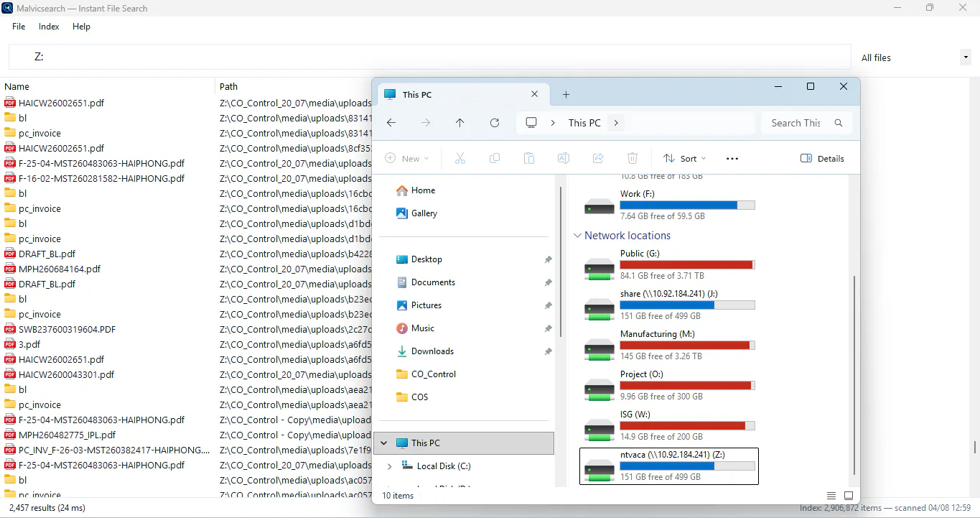The width and height of the screenshot is (980, 518).
Task: Open the COS folder in navigation pane
Action: (x=411, y=397)
